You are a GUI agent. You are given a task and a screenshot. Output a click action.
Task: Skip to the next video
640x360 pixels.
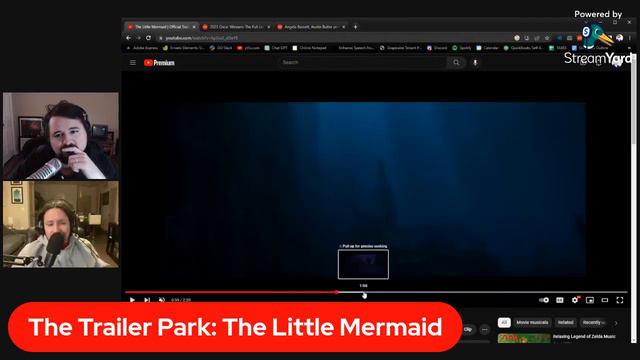tap(147, 300)
